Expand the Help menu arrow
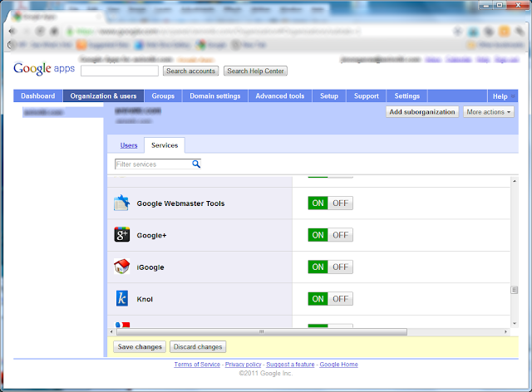This screenshot has height=392, width=532. (513, 96)
